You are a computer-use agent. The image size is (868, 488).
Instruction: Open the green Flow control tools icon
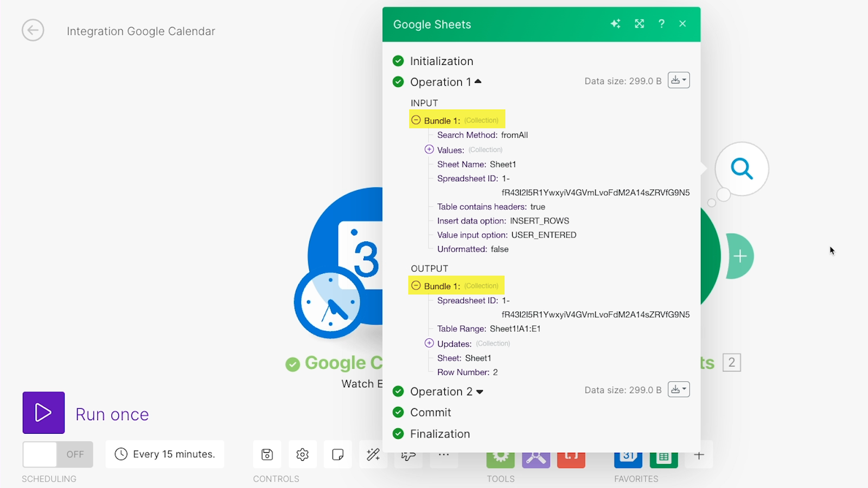[x=500, y=459]
